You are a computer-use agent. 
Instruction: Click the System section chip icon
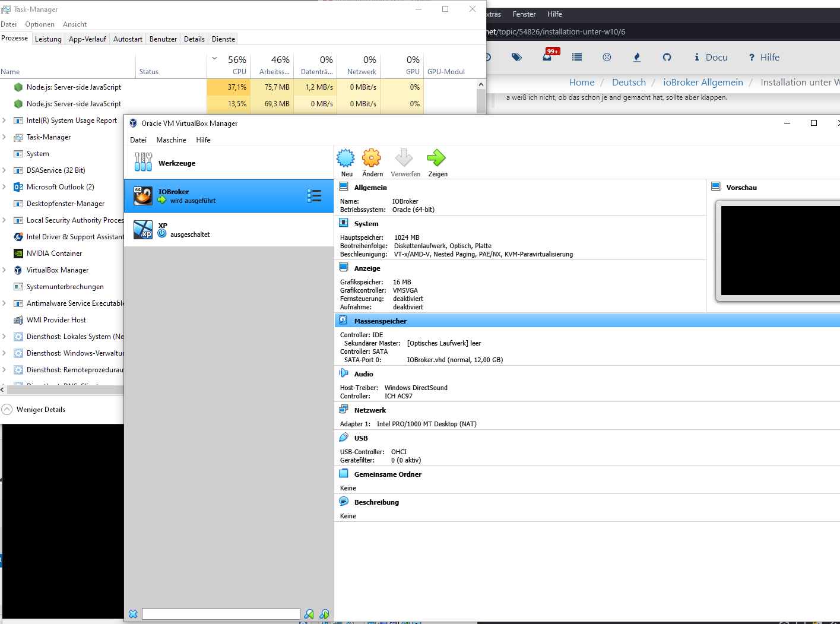click(x=344, y=223)
